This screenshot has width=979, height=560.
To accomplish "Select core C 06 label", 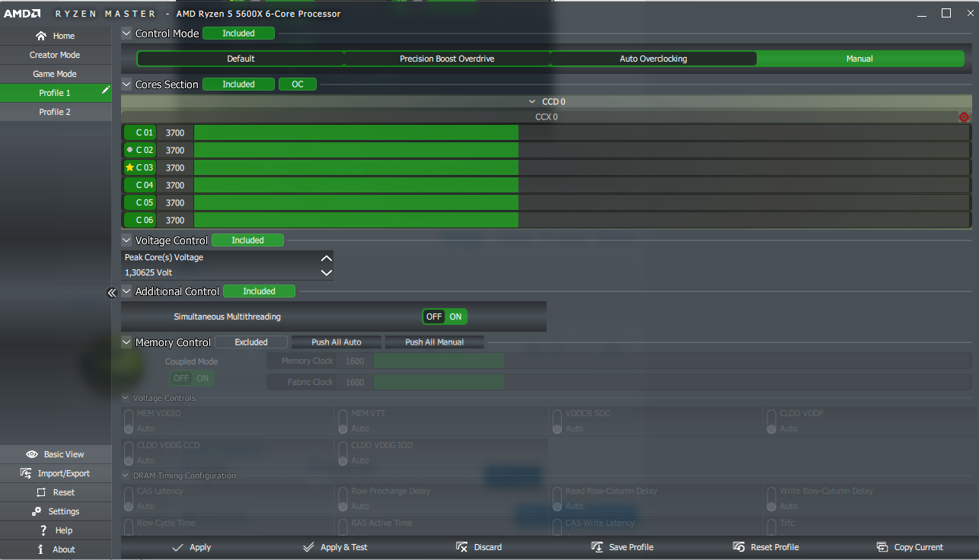I will click(140, 220).
